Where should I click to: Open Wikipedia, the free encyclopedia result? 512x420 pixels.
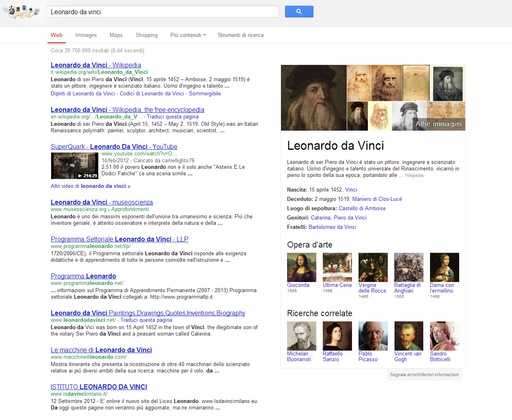pos(127,110)
